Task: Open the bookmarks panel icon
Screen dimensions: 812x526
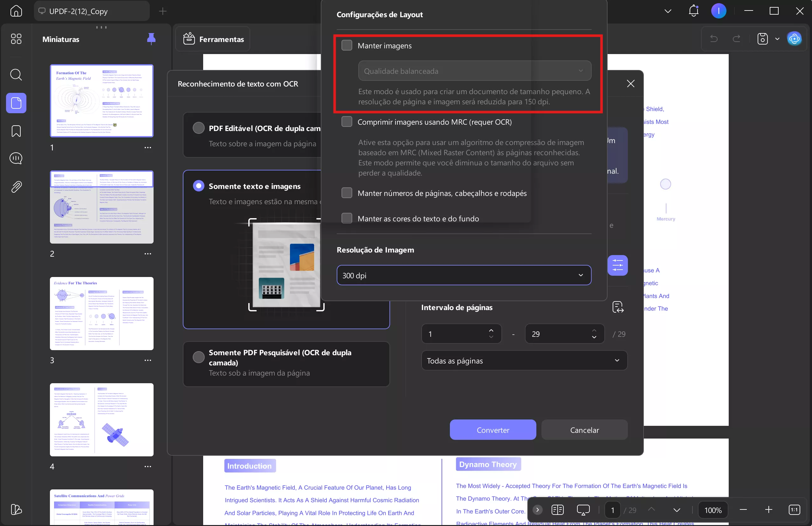Action: coord(16,131)
